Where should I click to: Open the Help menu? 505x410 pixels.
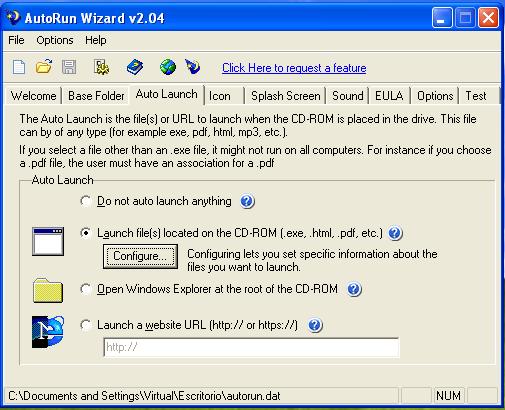[96, 40]
